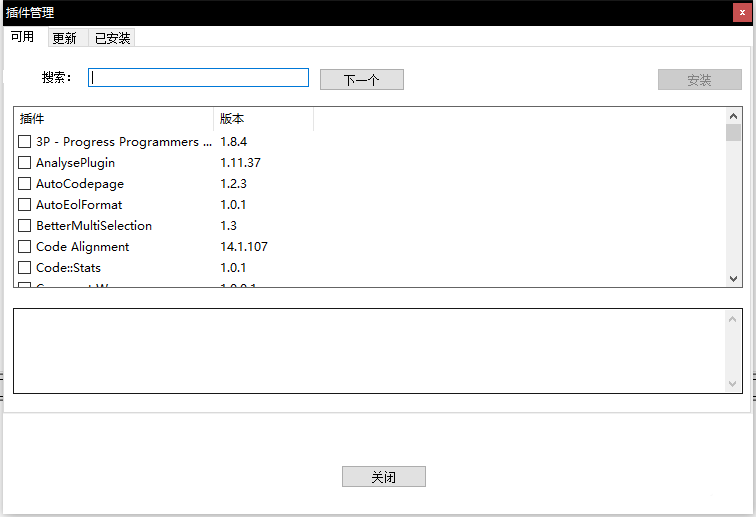Toggle the Code Alignment checkbox
This screenshot has height=517, width=756.
[25, 246]
